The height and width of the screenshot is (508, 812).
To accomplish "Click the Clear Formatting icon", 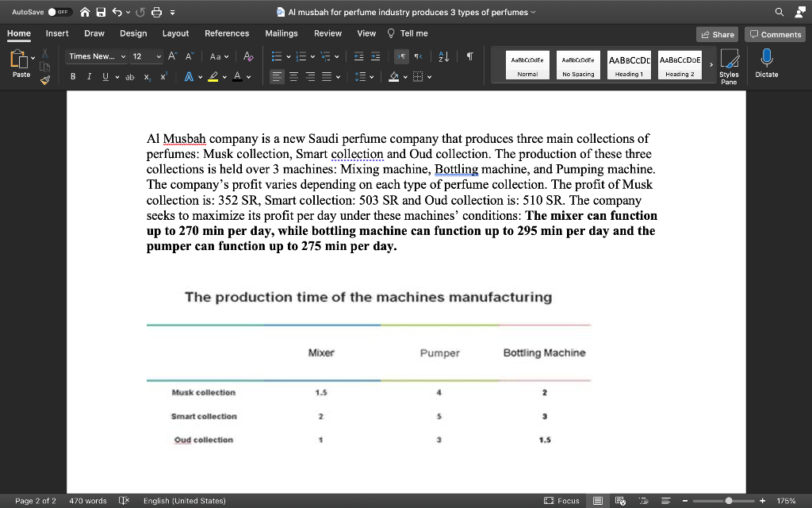I will 248,56.
